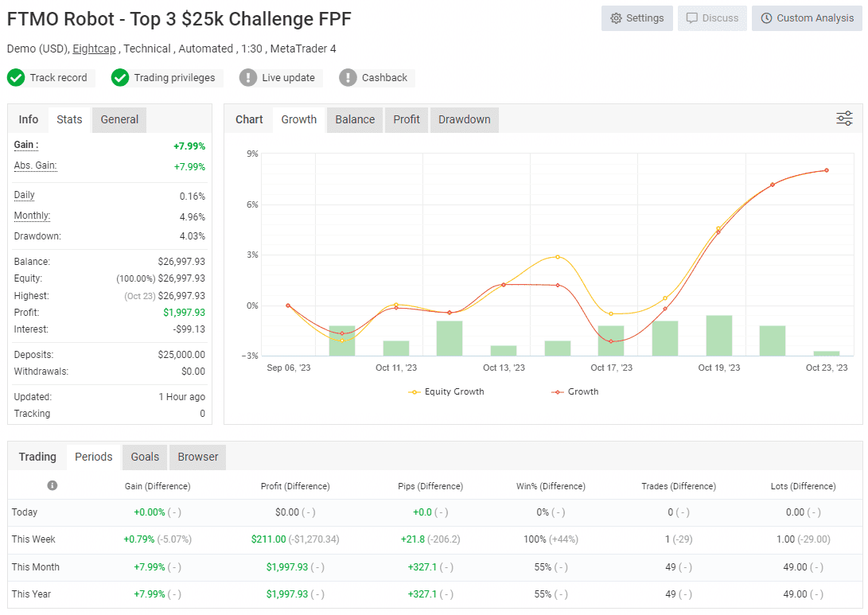Select the This Week row in Periods table
This screenshot has height=615, width=868.
click(35, 539)
